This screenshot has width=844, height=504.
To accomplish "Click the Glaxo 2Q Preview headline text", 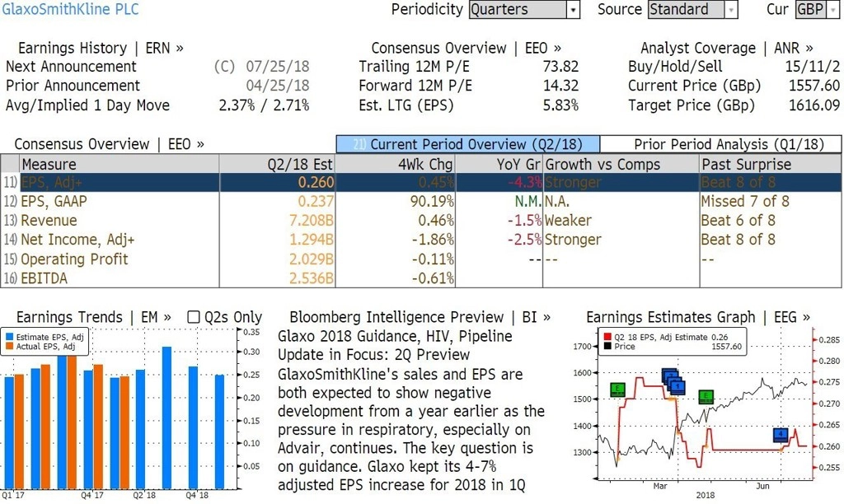I will point(395,346).
